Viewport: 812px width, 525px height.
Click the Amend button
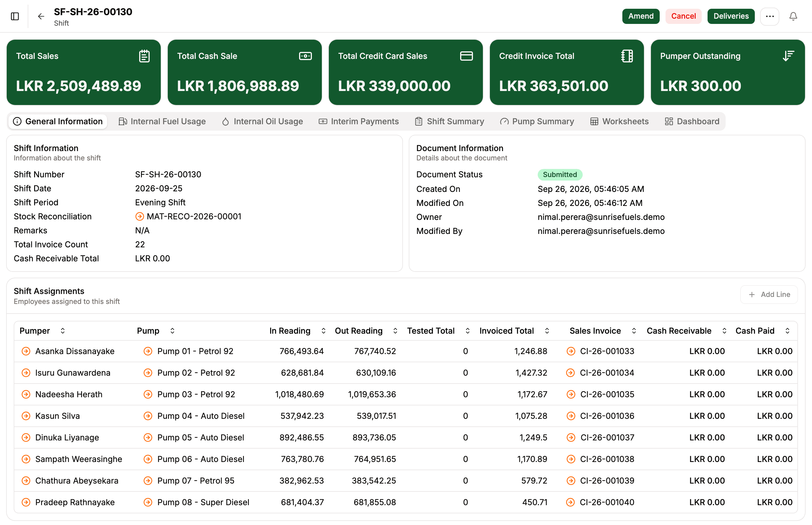click(x=641, y=16)
